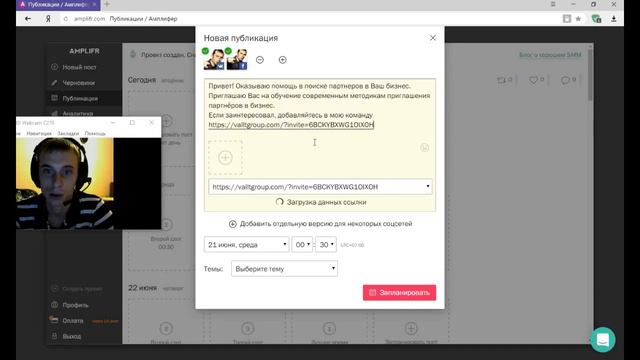Click the Yandex Я home icon
The height and width of the screenshot is (360, 640).
click(48, 19)
